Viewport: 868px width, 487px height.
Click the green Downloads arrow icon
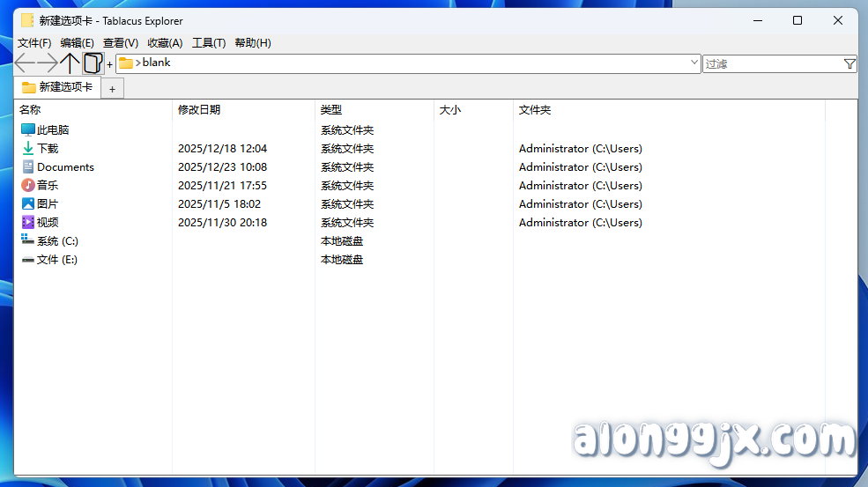coord(27,148)
